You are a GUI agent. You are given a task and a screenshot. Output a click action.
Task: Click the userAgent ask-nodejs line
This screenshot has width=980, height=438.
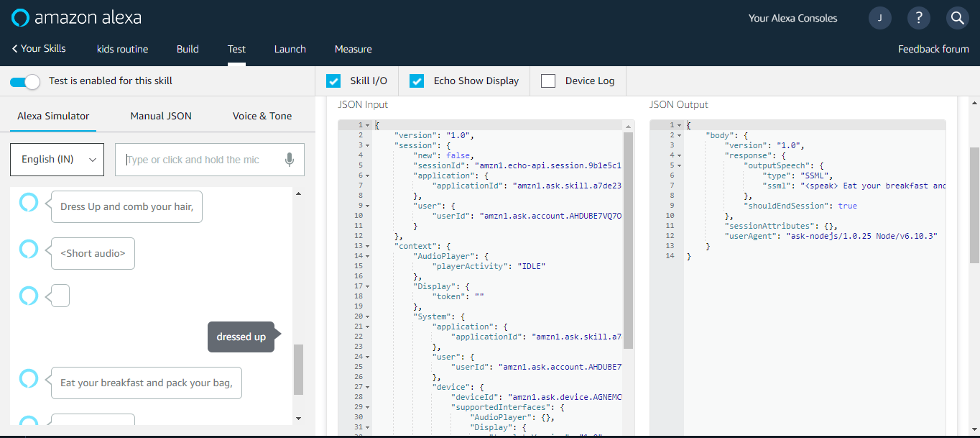tap(831, 236)
